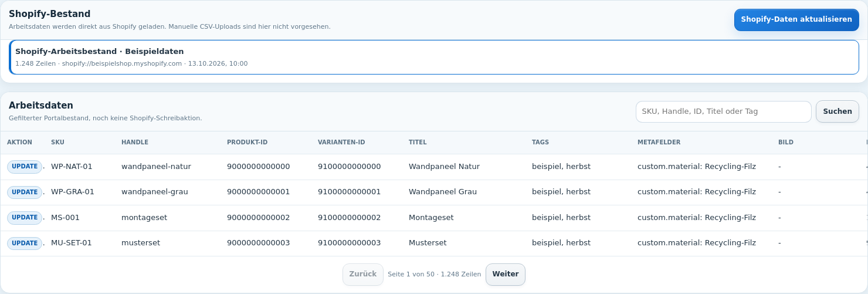Screen dimensions: 868x294
Task: Select the Shopify-Arbeitsbestand Beispieldaten card
Action: pos(434,57)
